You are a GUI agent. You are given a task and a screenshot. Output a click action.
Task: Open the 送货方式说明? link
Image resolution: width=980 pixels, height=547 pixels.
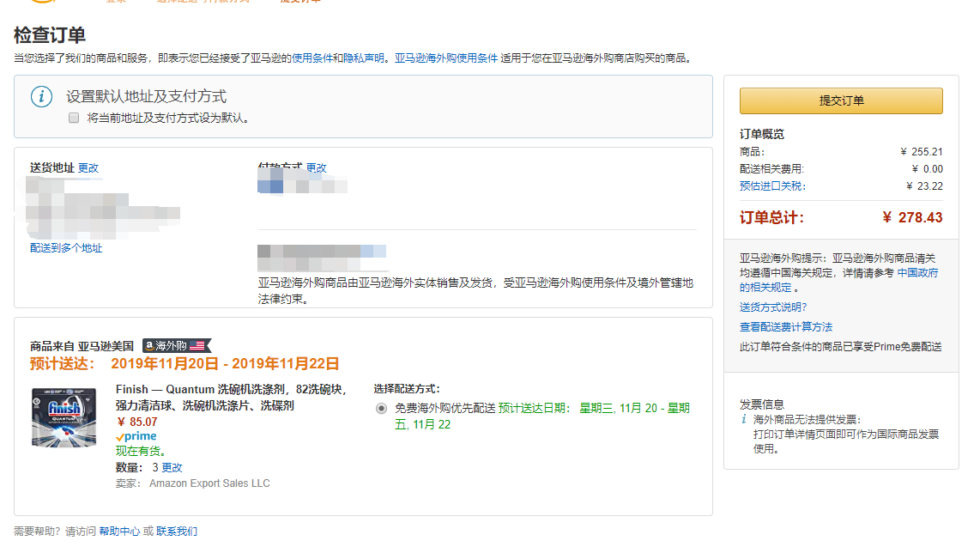point(773,307)
